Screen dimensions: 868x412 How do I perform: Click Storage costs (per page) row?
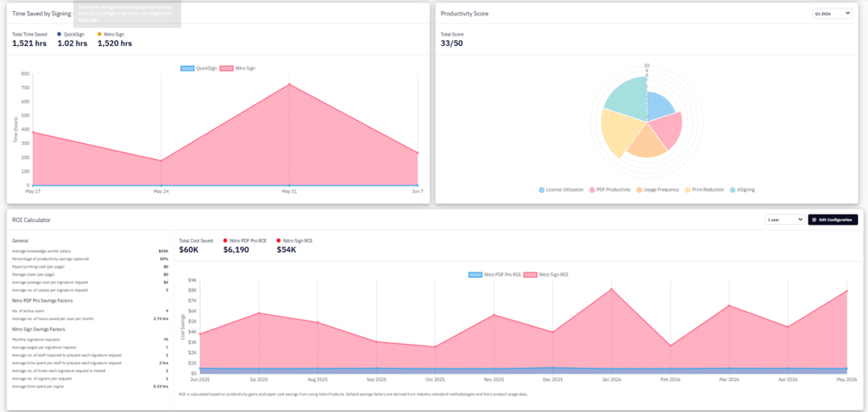point(90,274)
